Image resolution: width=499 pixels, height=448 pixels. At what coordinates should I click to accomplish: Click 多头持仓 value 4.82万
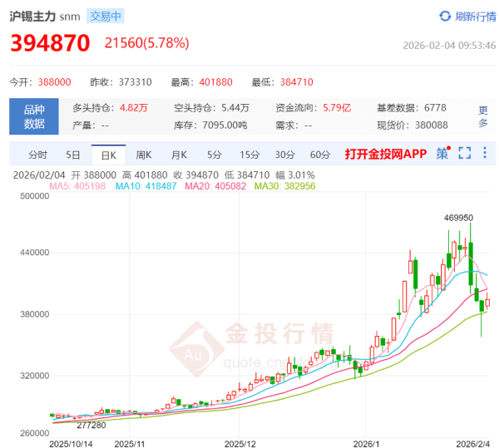[x=134, y=108]
